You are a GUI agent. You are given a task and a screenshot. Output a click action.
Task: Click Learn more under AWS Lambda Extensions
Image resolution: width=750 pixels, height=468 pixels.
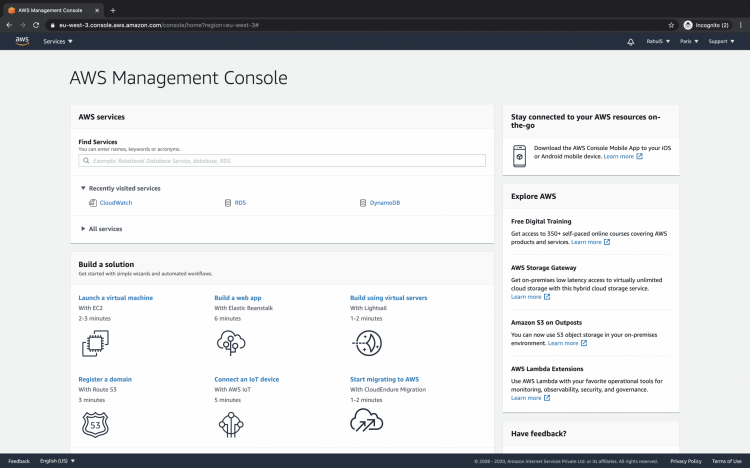pyautogui.click(x=526, y=398)
